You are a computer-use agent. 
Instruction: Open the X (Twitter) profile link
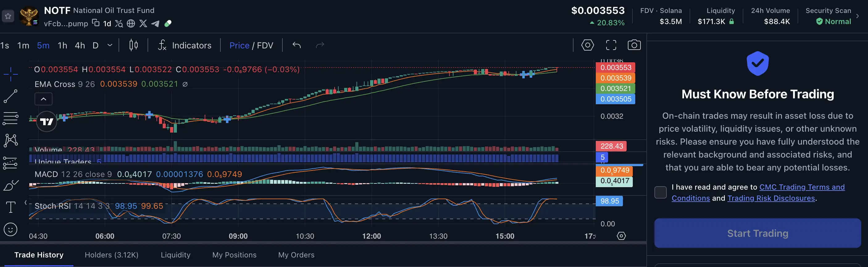coord(143,23)
